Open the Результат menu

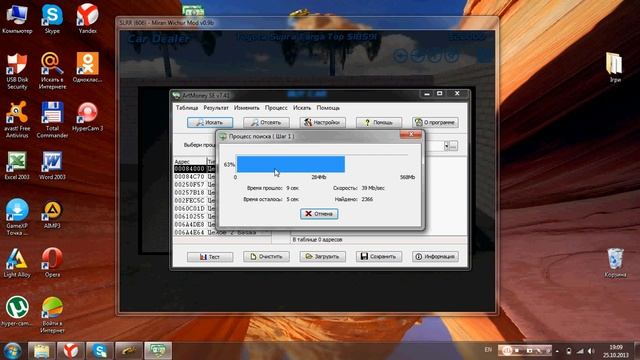tap(216, 108)
